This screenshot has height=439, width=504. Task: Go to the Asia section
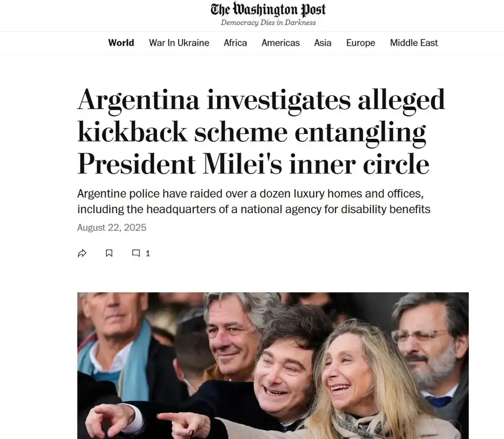(323, 43)
